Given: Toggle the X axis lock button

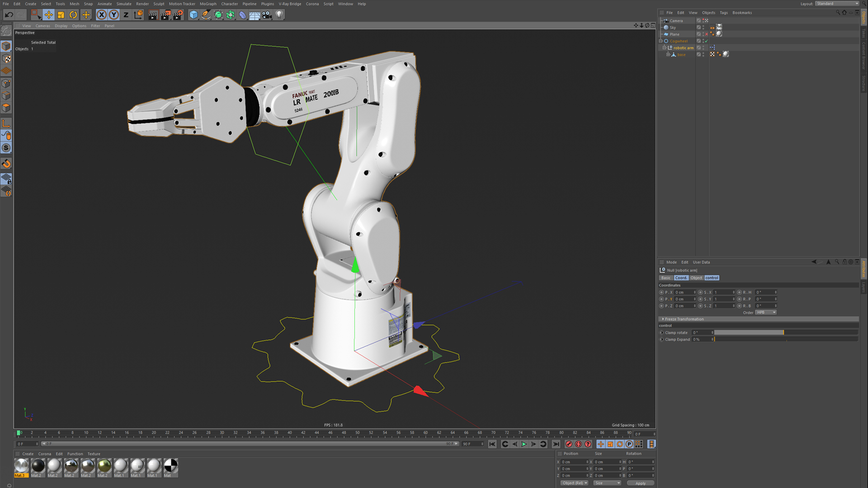Looking at the screenshot, I should coord(101,14).
